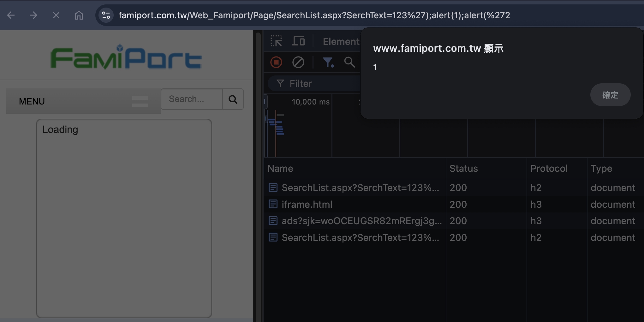Click the 10,000 ms timeline marker
The image size is (644, 322).
coord(311,102)
